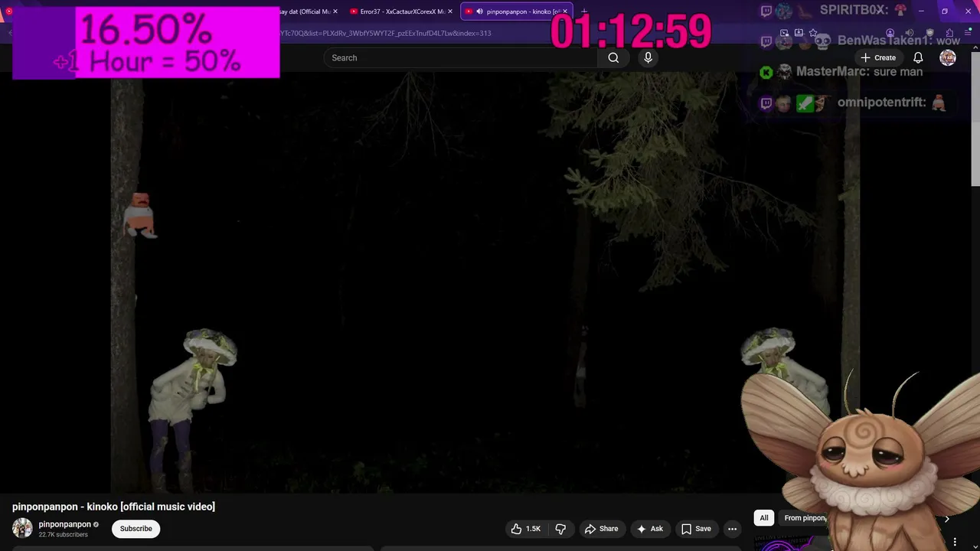The width and height of the screenshot is (980, 551).
Task: Click the pinponpanpon channel avatar
Action: (x=22, y=528)
